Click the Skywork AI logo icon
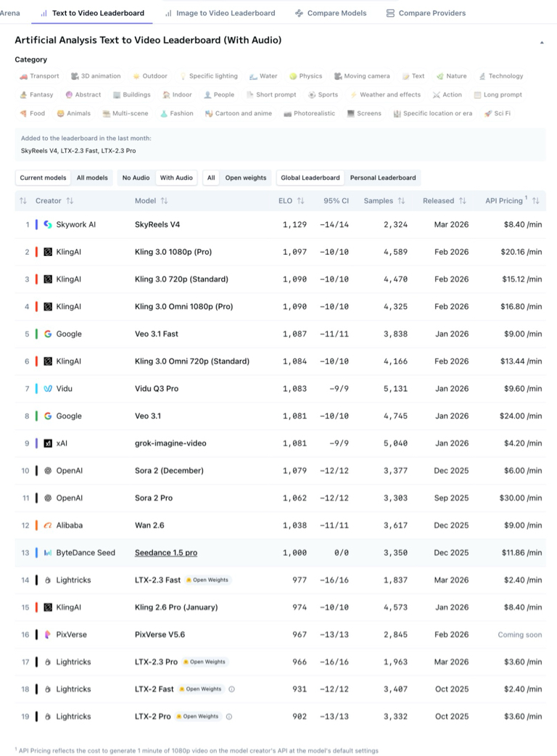 tap(48, 225)
